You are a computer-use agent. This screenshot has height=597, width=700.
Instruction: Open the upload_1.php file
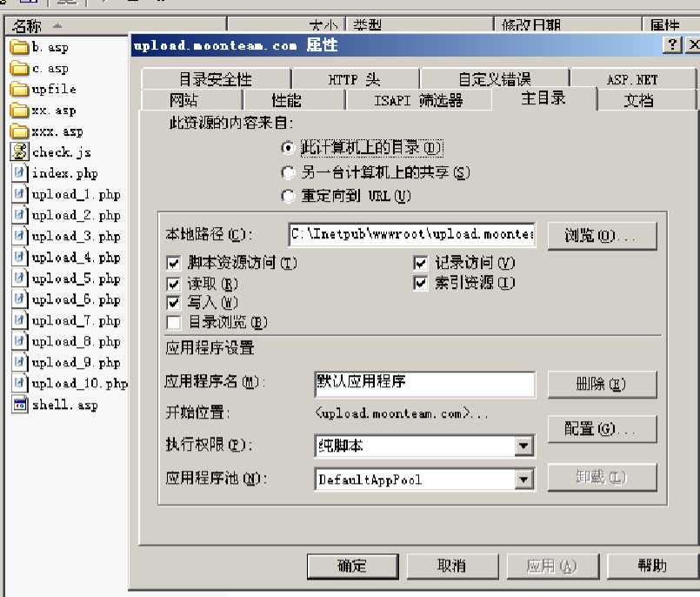(19, 194)
